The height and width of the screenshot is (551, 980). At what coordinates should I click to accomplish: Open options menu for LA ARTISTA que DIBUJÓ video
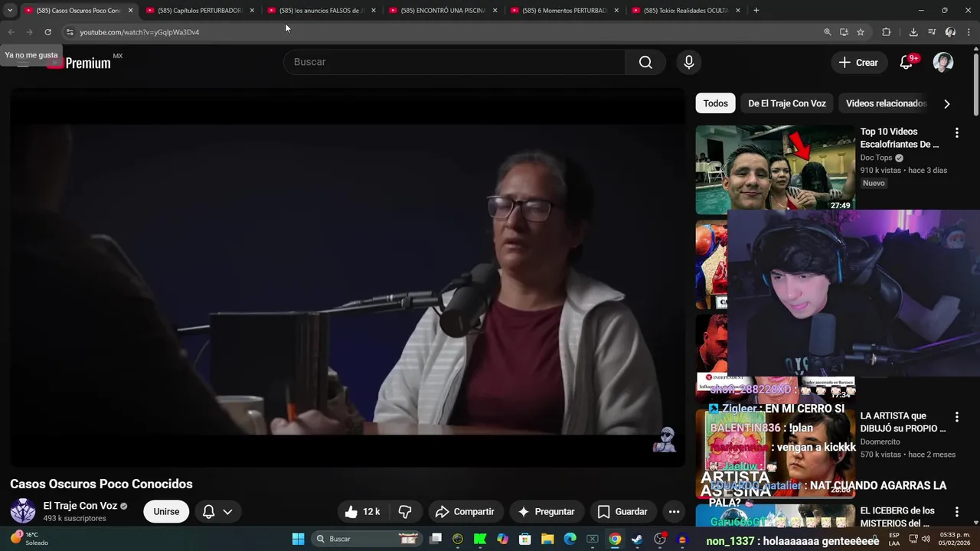point(956,417)
